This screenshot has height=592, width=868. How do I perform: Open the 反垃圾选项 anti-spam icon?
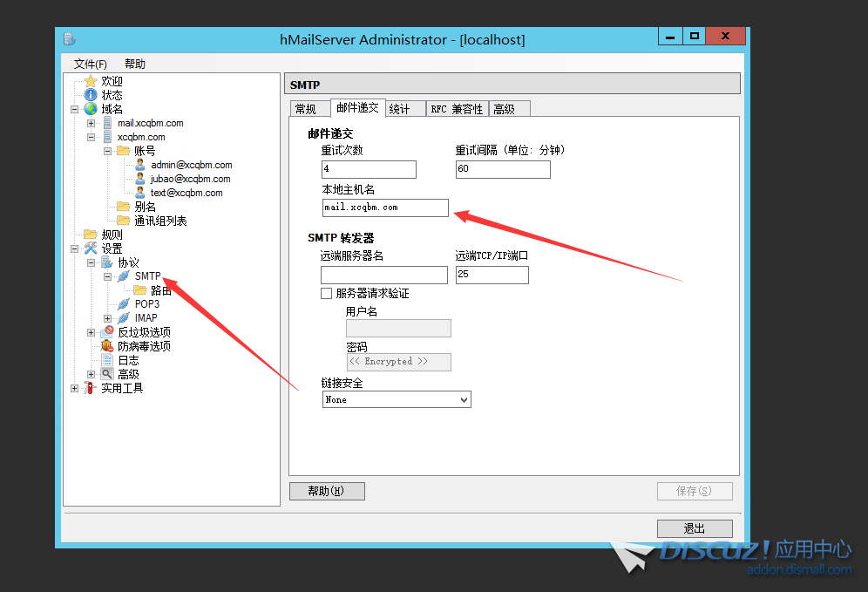pos(107,332)
